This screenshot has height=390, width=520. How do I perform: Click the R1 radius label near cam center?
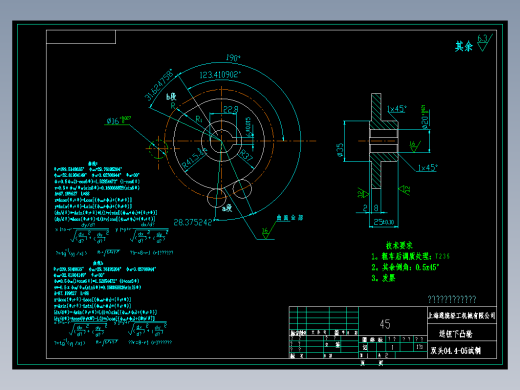(199, 119)
